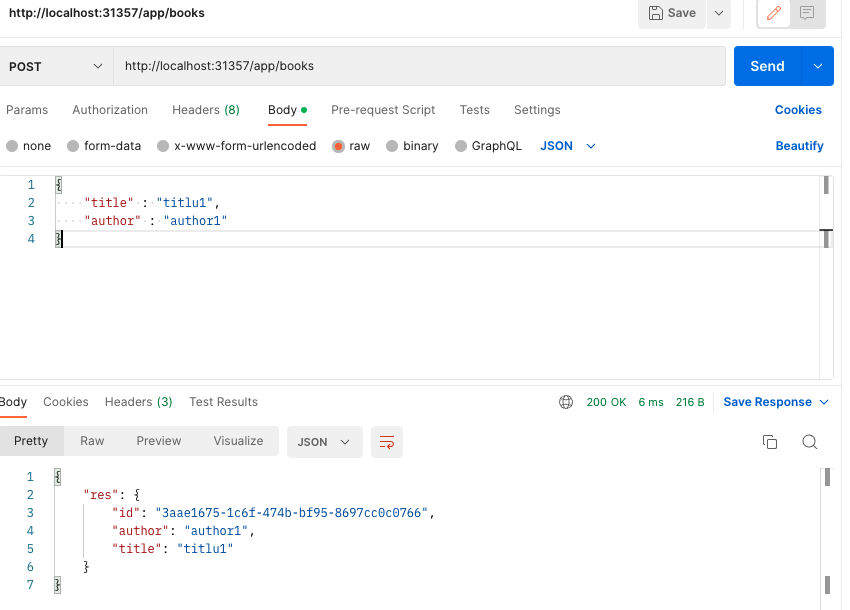Screen dimensions: 850x610
Task: Copy response using the copy icon
Action: click(770, 441)
